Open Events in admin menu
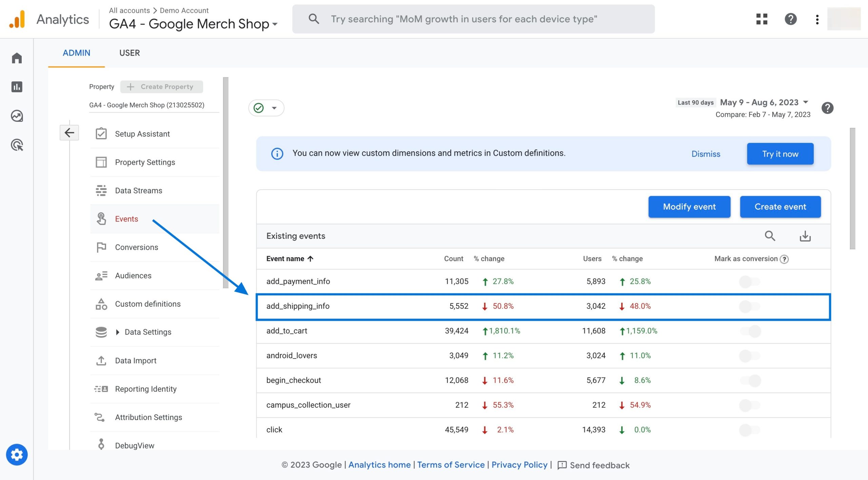 pyautogui.click(x=155, y=219)
